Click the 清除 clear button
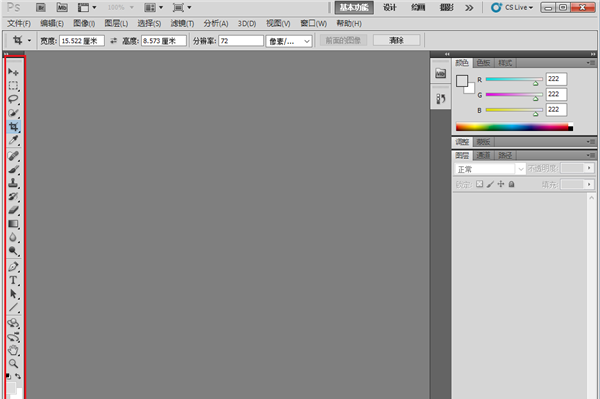Screen dimensions: 600x399 (396, 40)
